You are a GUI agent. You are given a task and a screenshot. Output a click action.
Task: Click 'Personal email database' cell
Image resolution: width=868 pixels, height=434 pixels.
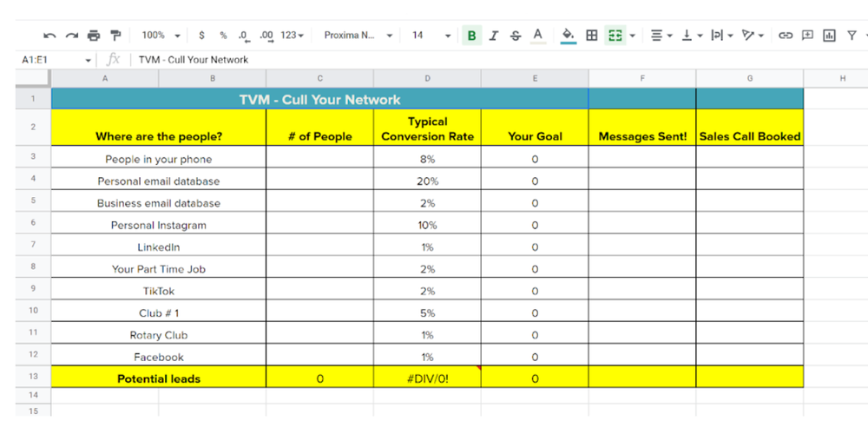click(x=159, y=180)
